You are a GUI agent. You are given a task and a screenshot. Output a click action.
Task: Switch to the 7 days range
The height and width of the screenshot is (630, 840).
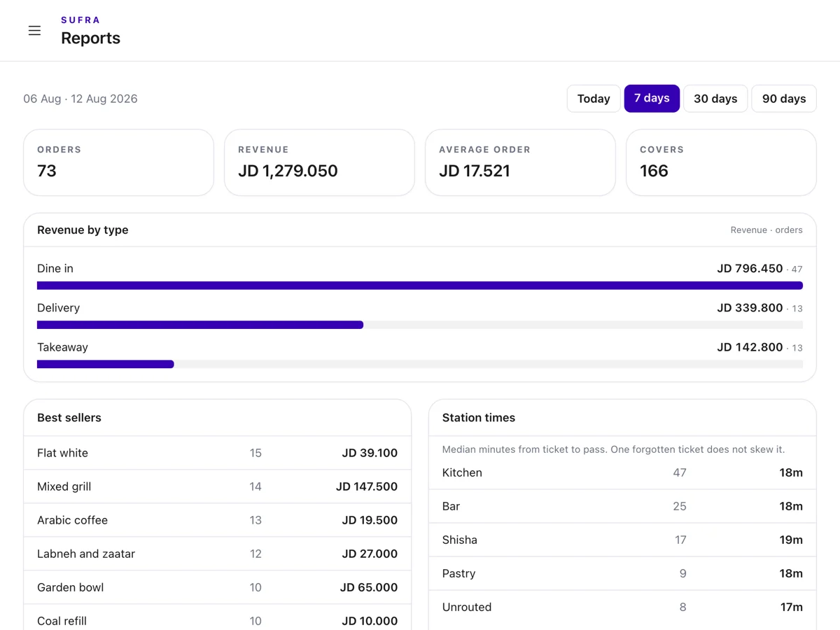[652, 99]
